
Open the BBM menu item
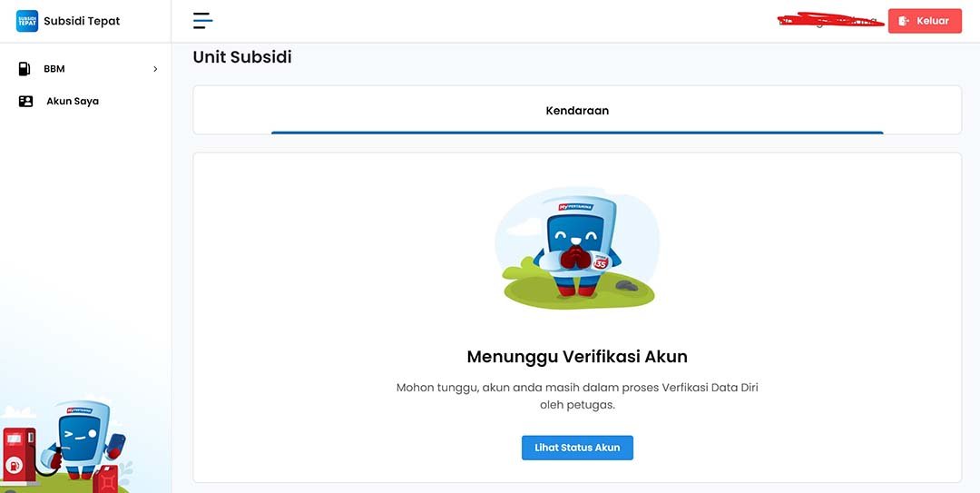click(x=54, y=69)
